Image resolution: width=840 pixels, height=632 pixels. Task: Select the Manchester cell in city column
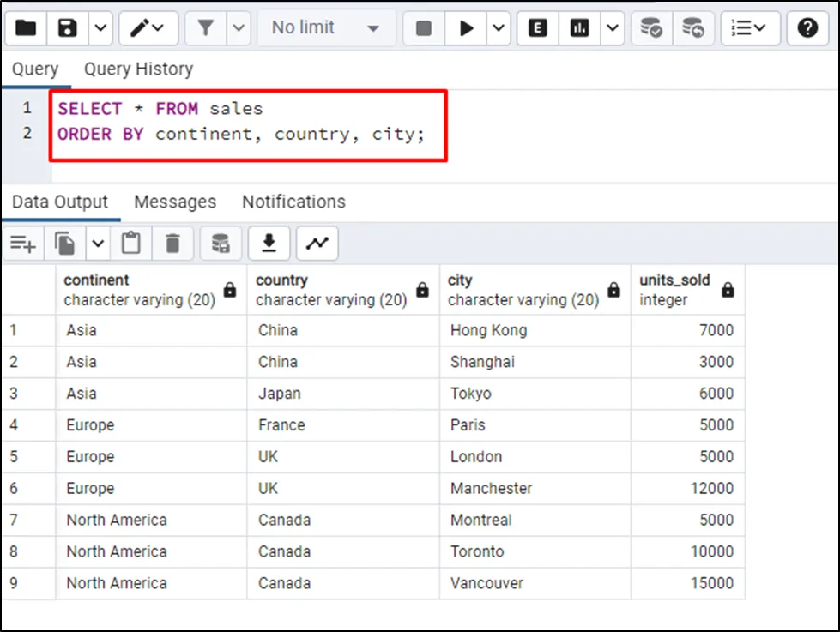tap(491, 488)
